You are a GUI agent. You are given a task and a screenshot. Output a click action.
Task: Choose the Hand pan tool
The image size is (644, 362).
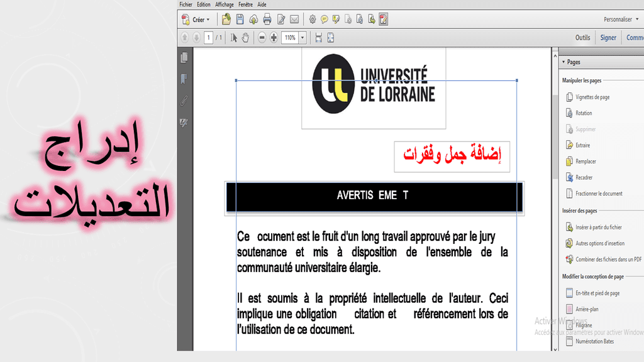point(245,38)
